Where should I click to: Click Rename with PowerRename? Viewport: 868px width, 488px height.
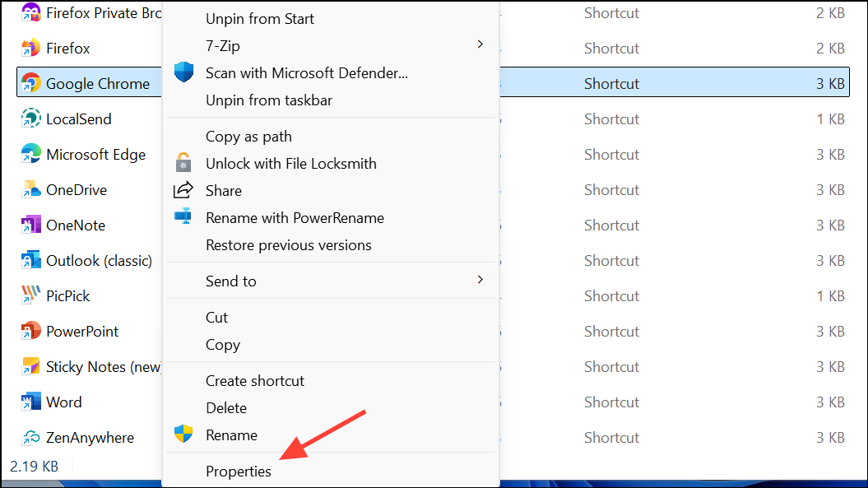click(x=295, y=218)
